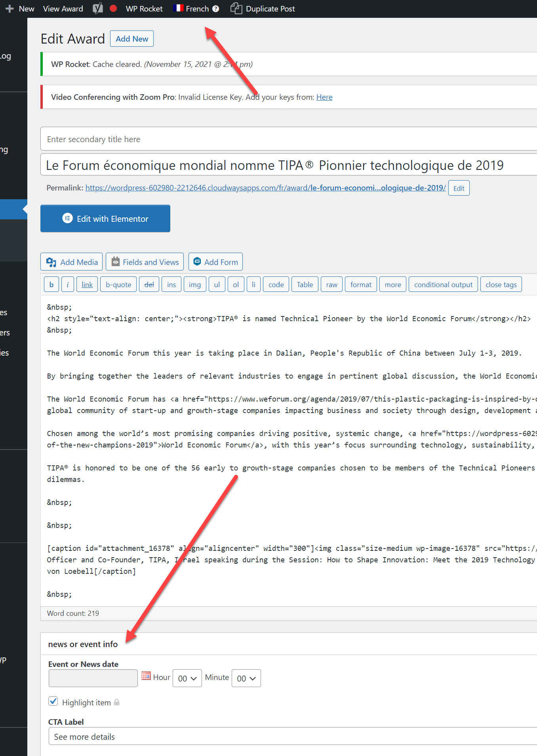The image size is (537, 756).
Task: Click the Table quicktag button
Action: point(305,284)
